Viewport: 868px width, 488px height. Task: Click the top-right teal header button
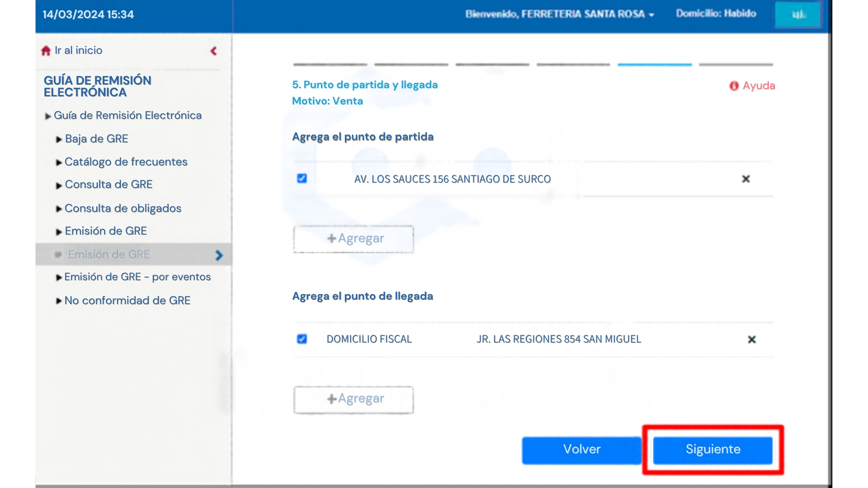pyautogui.click(x=798, y=14)
